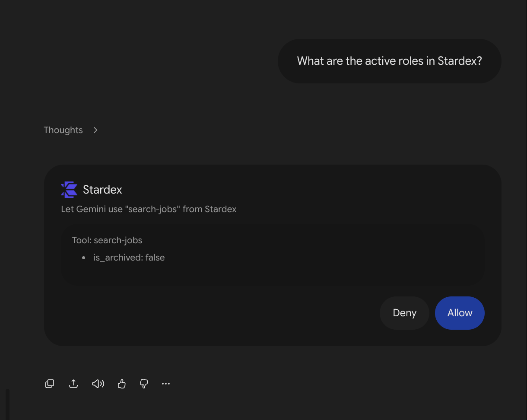The image size is (527, 420).
Task: Click the listen read-aloud speaker icon
Action: click(98, 384)
